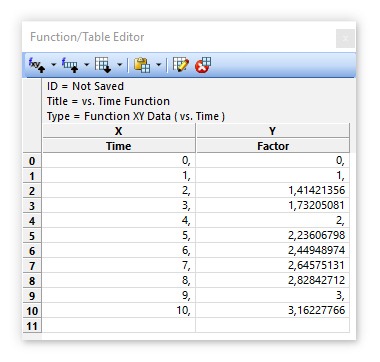Select Factor value 1,41421356
Screen dimensions: 380x362
coord(273,190)
